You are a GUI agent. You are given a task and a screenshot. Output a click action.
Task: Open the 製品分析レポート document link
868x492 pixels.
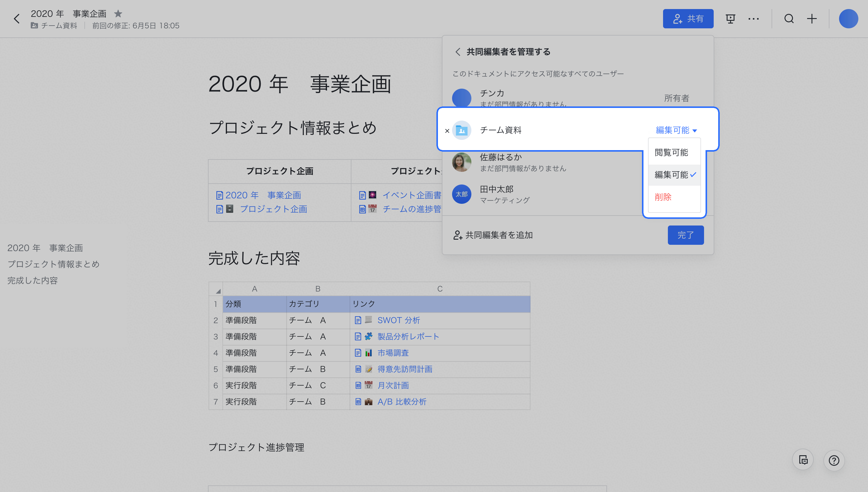(408, 336)
